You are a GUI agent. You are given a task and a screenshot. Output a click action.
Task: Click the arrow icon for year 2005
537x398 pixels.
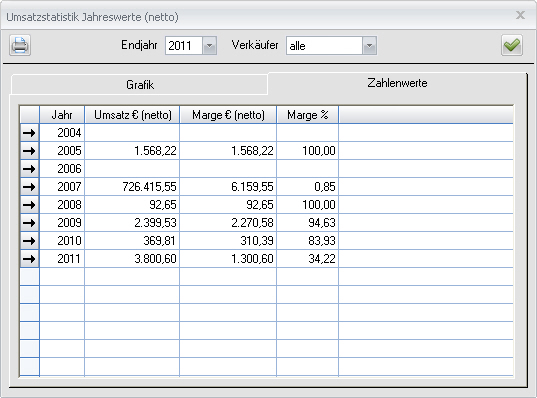pos(29,151)
